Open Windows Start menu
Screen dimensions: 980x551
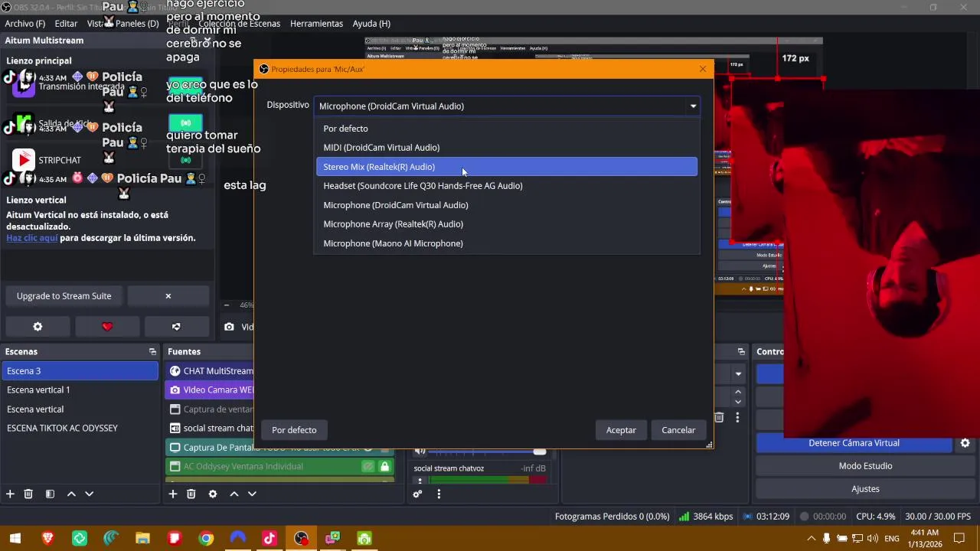click(x=15, y=539)
